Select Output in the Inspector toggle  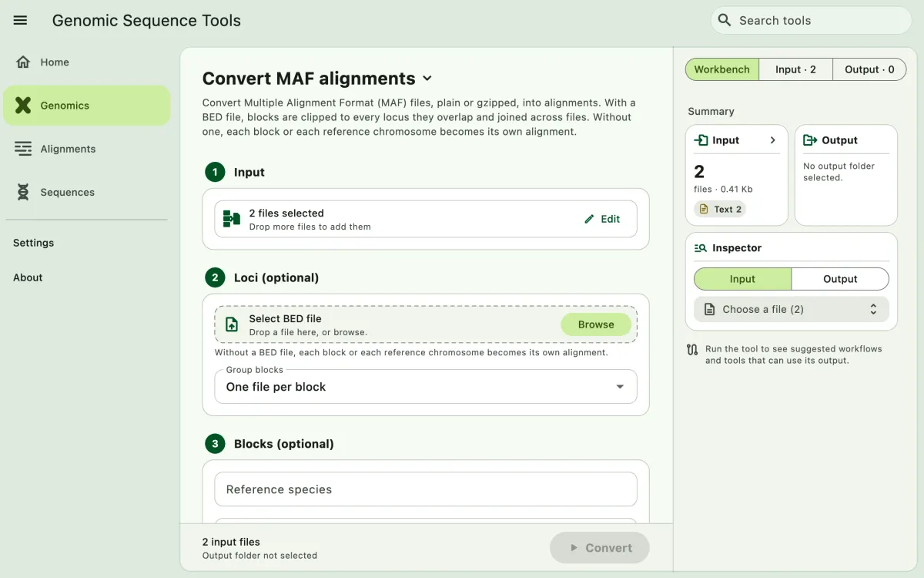[840, 279]
